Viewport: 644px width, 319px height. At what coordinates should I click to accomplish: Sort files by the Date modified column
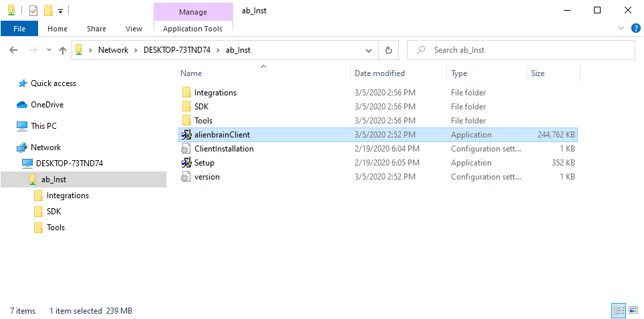coord(379,73)
